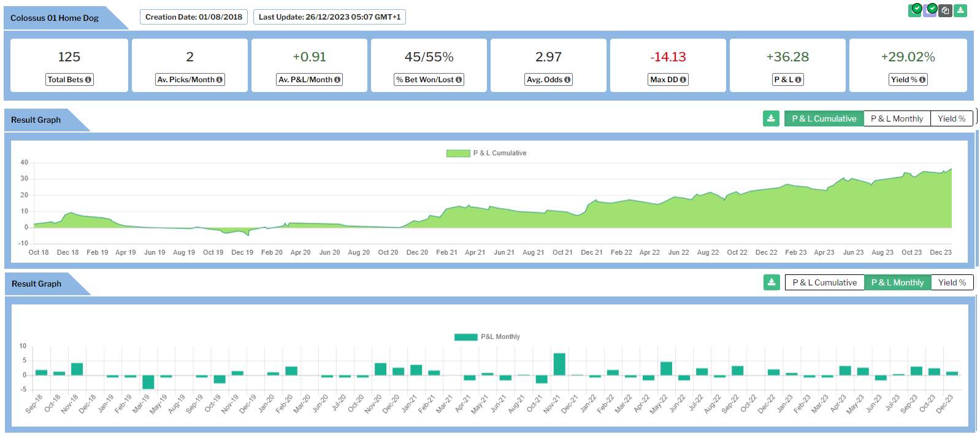Click info icon beside Total Bets
This screenshot has height=437, width=980.
click(x=88, y=80)
